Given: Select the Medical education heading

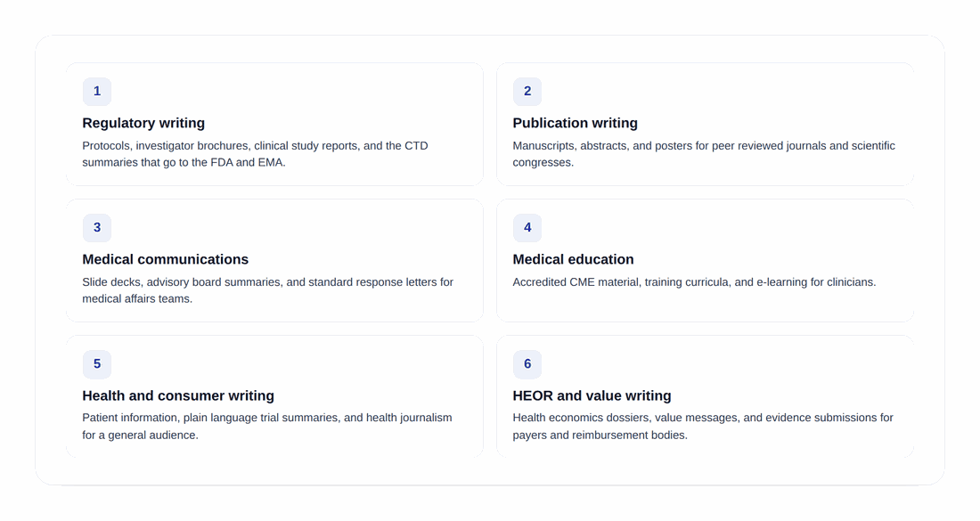Looking at the screenshot, I should 573,259.
